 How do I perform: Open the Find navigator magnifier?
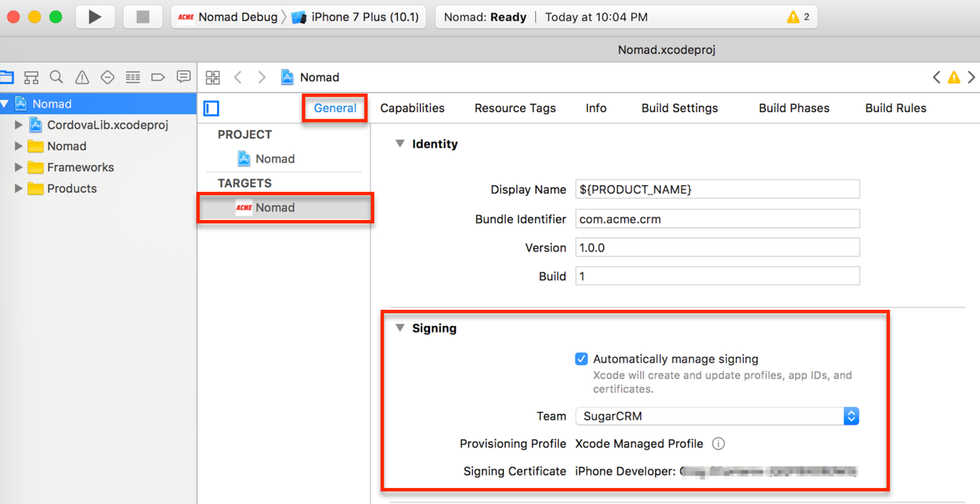(56, 77)
